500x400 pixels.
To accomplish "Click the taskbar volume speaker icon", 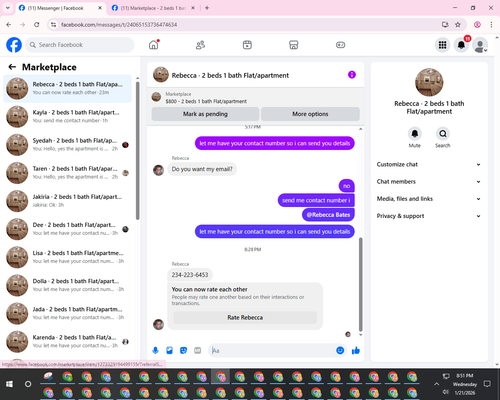I will point(446,392).
